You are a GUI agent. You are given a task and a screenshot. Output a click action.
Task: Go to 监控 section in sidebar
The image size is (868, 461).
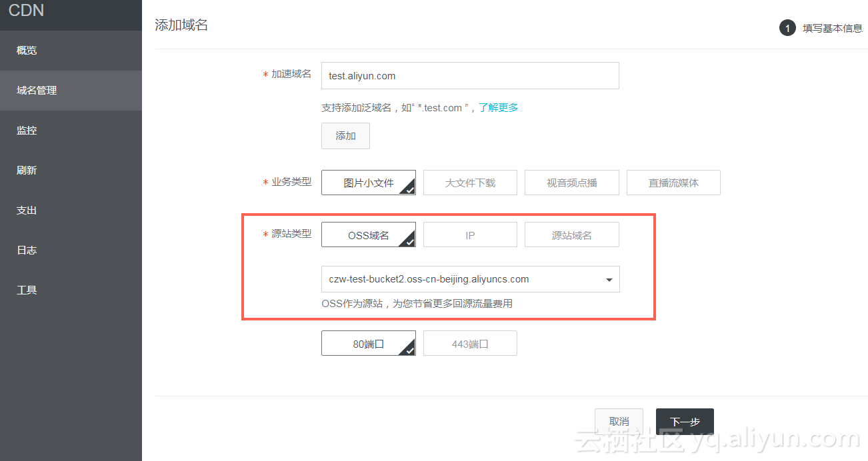pyautogui.click(x=71, y=131)
